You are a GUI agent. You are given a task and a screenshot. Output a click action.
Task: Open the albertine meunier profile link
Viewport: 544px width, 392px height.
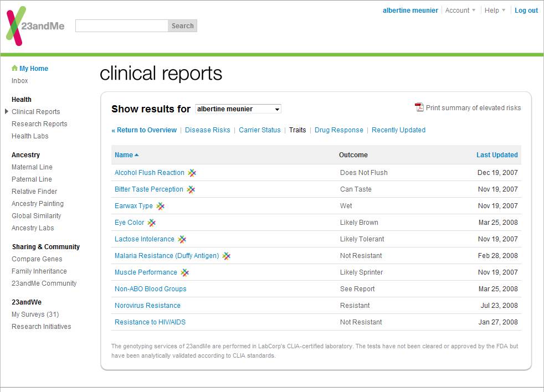point(410,11)
